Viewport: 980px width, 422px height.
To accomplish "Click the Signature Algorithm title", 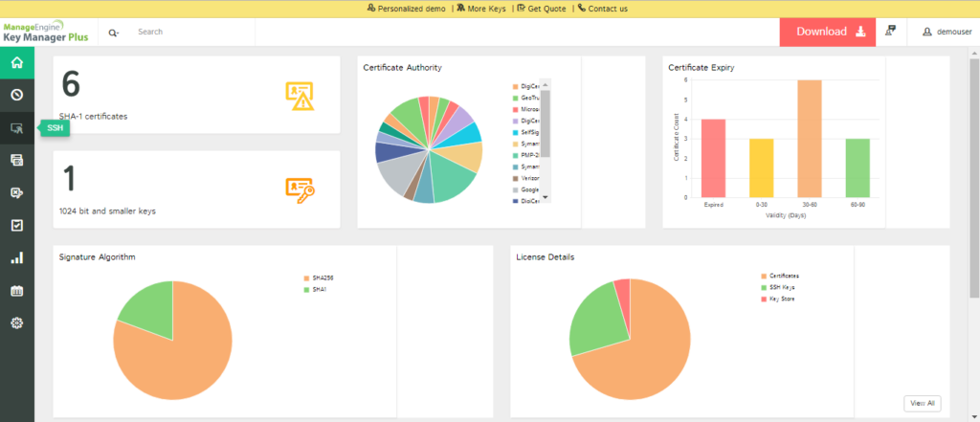I will (x=97, y=257).
